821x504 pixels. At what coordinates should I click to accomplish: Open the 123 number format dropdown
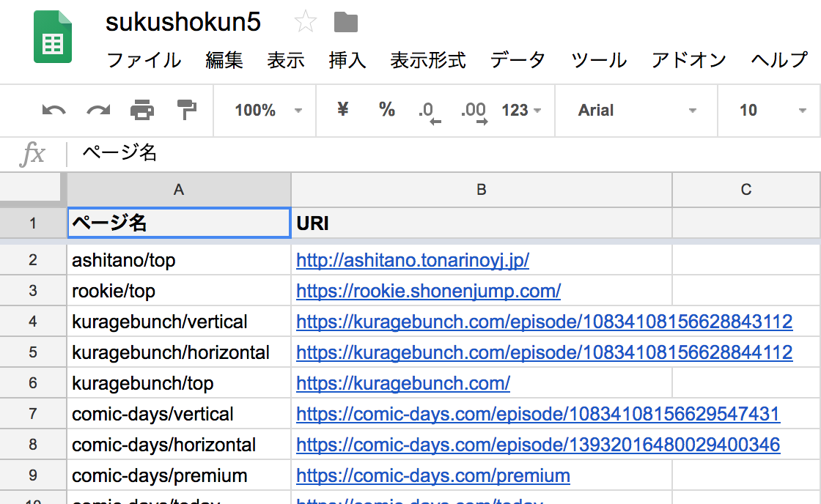coord(521,111)
